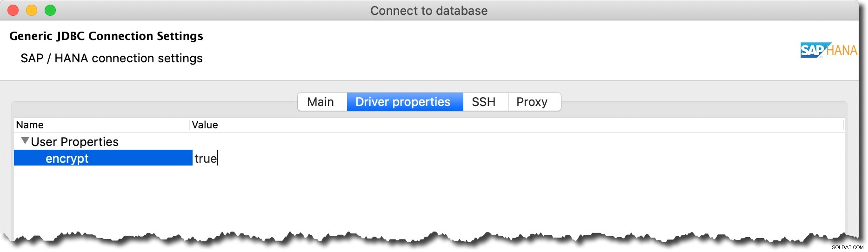Click the SAP HANA logo icon
Viewport: 868px width, 252px height.
click(x=828, y=50)
